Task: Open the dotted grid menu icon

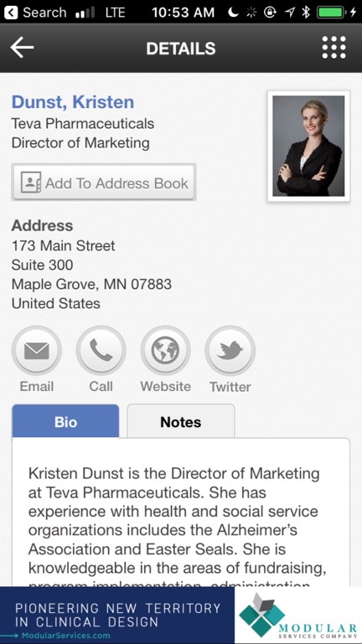Action: (x=334, y=48)
